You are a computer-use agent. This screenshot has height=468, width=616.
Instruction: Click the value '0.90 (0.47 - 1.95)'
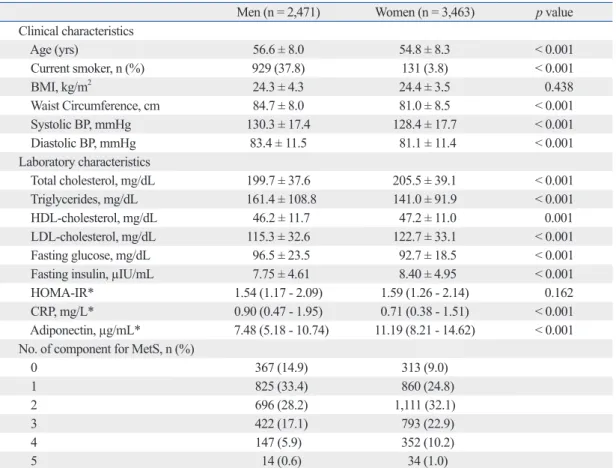pos(278,312)
